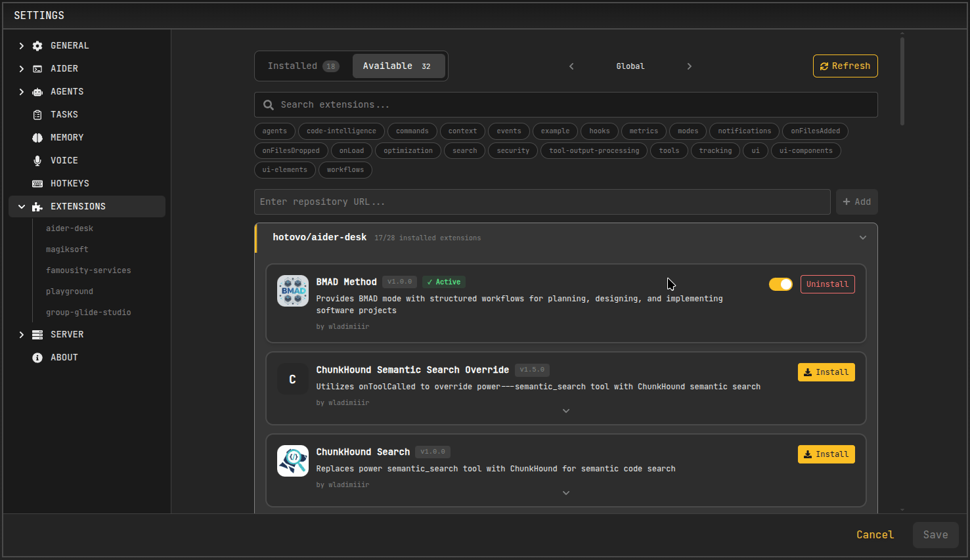This screenshot has width=970, height=560.
Task: Click the Add repository button
Action: (x=857, y=202)
